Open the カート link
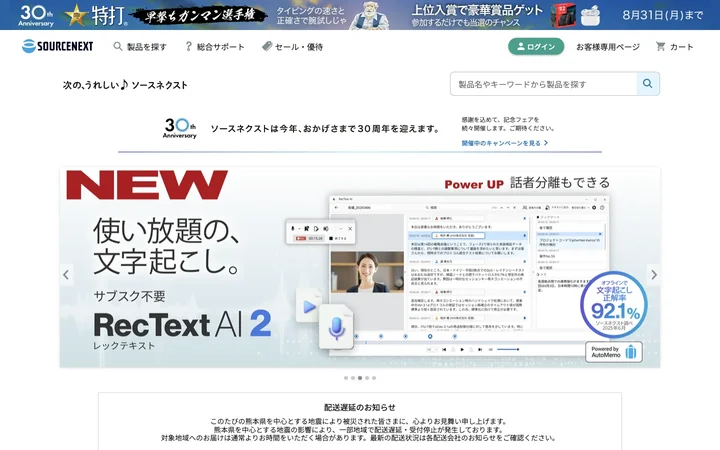The height and width of the screenshot is (450, 720). tap(675, 47)
